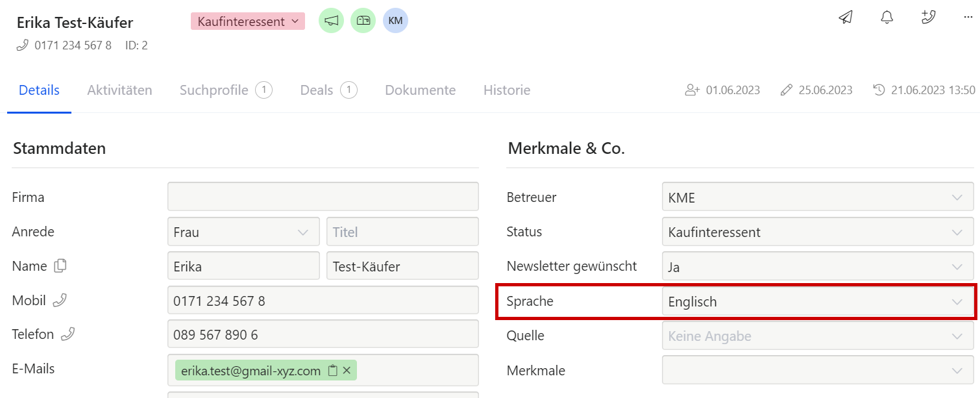The width and height of the screenshot is (980, 398).
Task: Call the Mobil number via phone icon
Action: pyautogui.click(x=60, y=300)
